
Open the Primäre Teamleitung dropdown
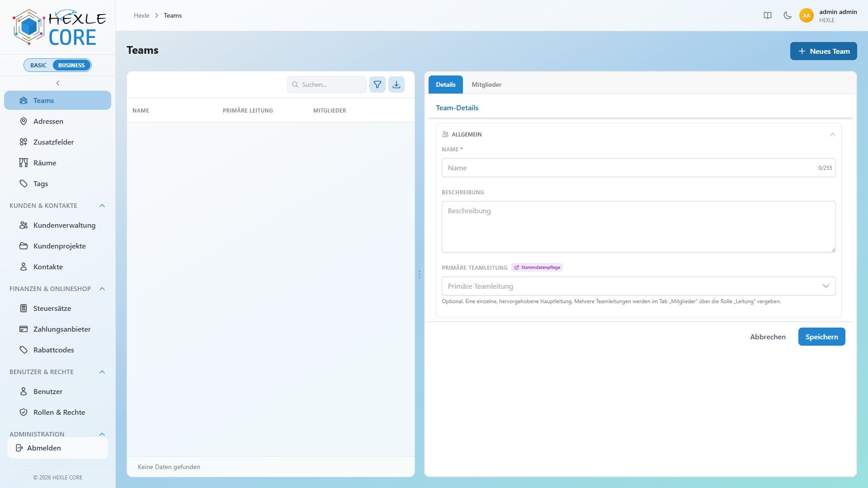click(x=638, y=286)
